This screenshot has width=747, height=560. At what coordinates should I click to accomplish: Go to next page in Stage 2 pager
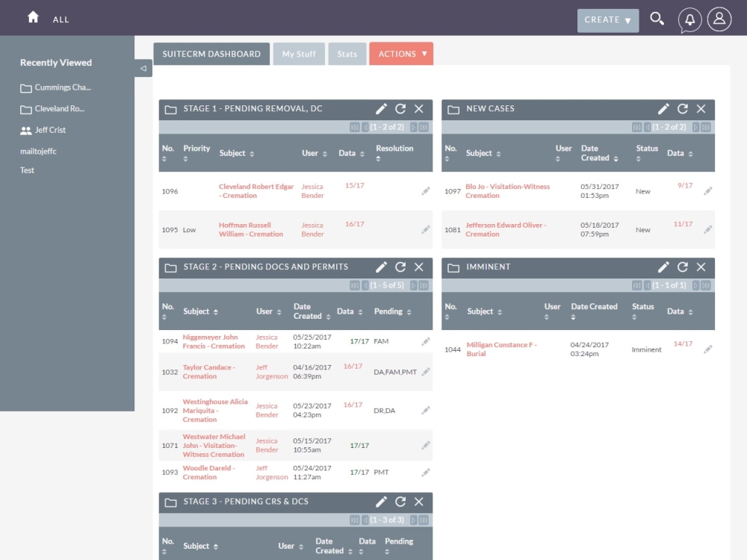coord(413,285)
